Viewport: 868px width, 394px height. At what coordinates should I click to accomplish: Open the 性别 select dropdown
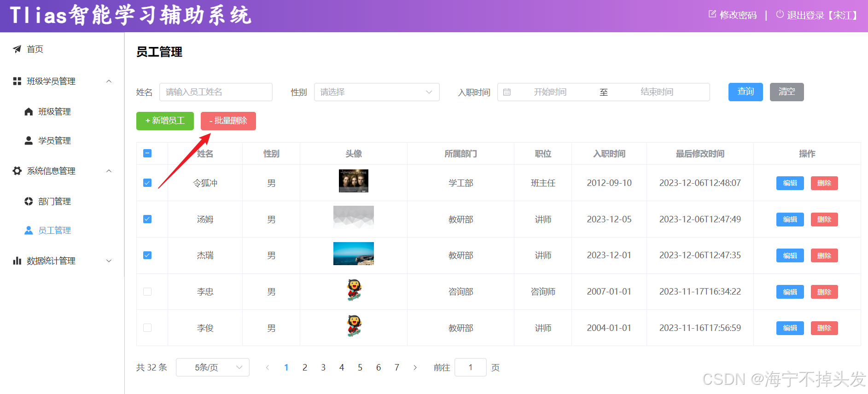click(377, 92)
